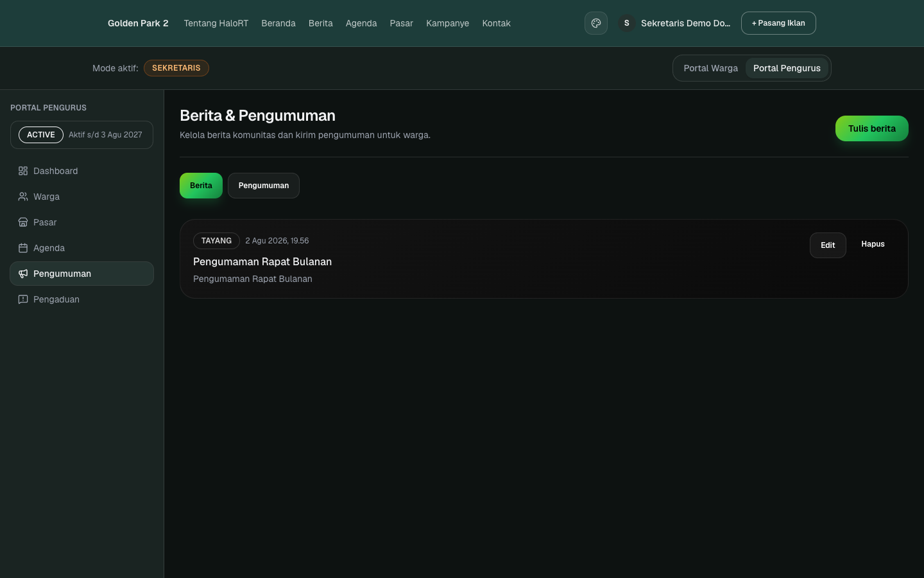Click the ACTIVE status badge
The height and width of the screenshot is (578, 924).
coord(41,135)
